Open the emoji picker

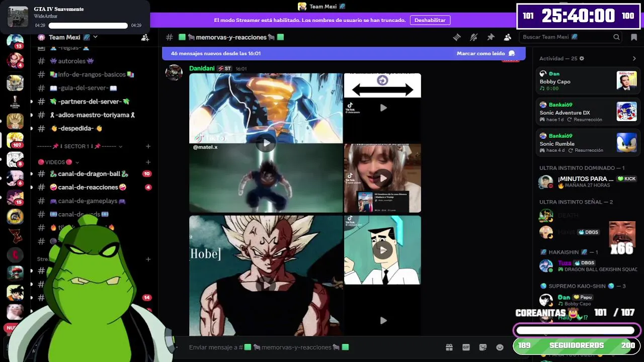[500, 347]
